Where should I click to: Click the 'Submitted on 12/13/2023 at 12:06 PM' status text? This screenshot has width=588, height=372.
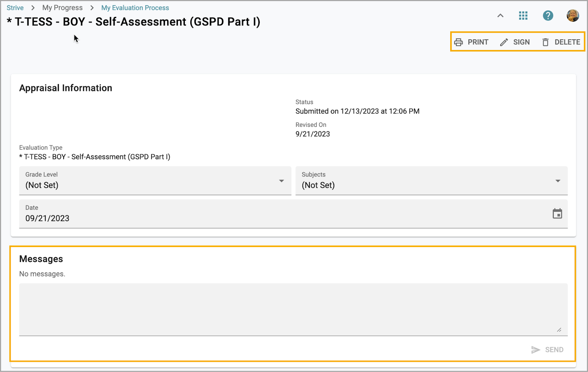(357, 111)
